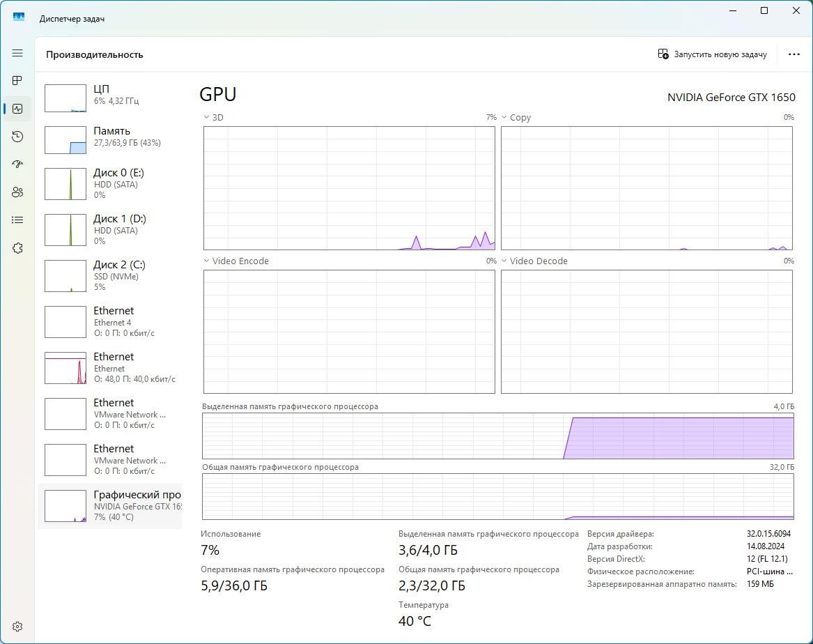Viewport: 813px width, 644px height.
Task: Click the GPU mini graph thumbnail
Action: coord(65,506)
